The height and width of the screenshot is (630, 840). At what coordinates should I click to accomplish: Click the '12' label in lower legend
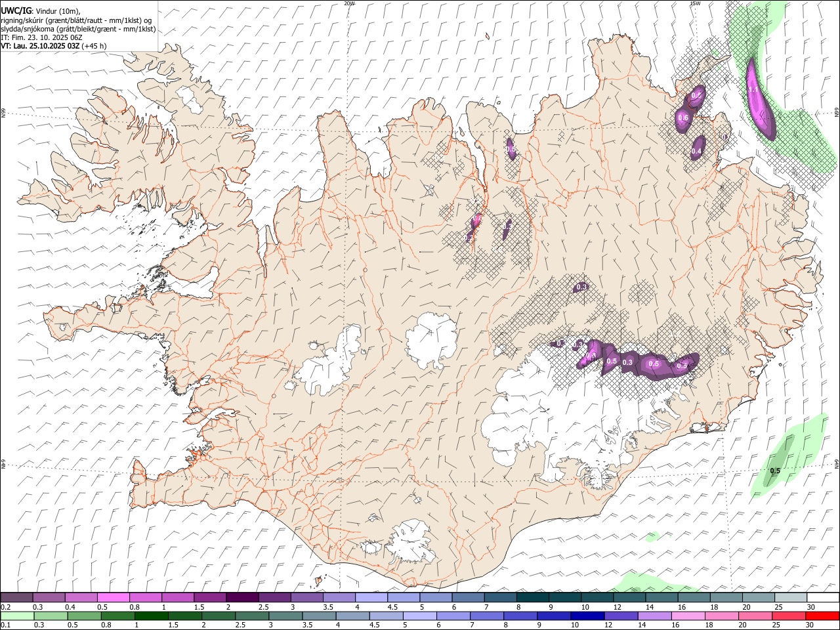pos(608,625)
